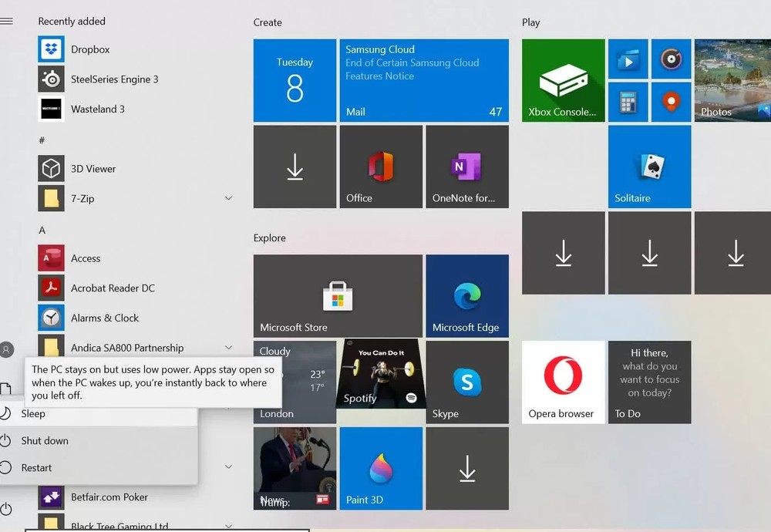Open the Groove Music small tile
The image size is (771, 532).
(672, 59)
